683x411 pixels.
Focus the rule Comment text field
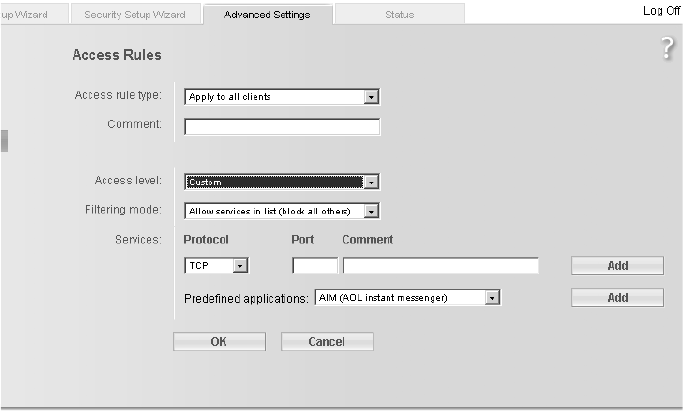(x=282, y=127)
